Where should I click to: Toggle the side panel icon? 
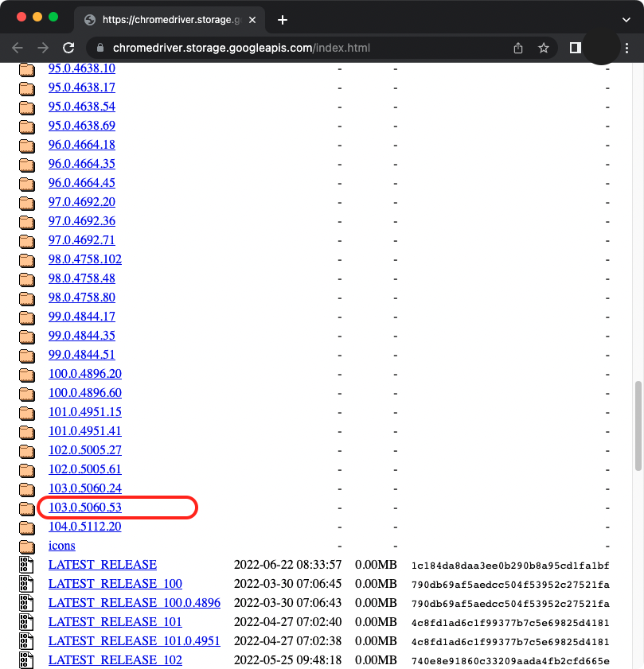point(576,48)
